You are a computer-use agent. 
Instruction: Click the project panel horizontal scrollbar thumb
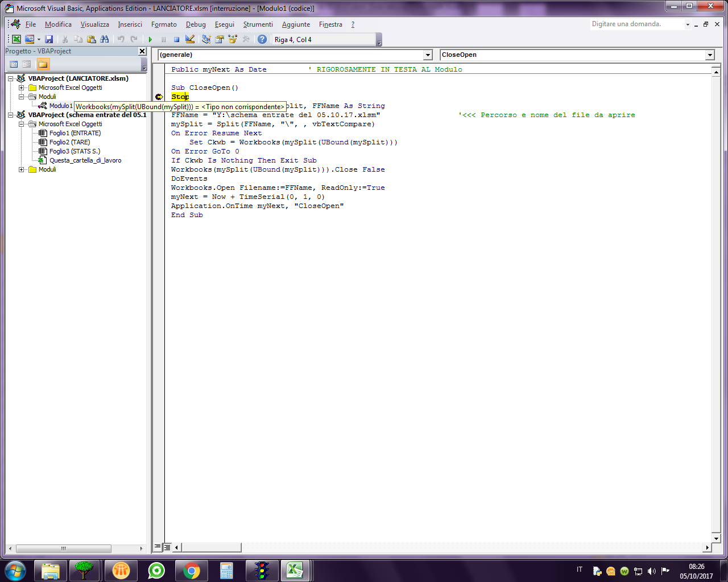click(63, 548)
